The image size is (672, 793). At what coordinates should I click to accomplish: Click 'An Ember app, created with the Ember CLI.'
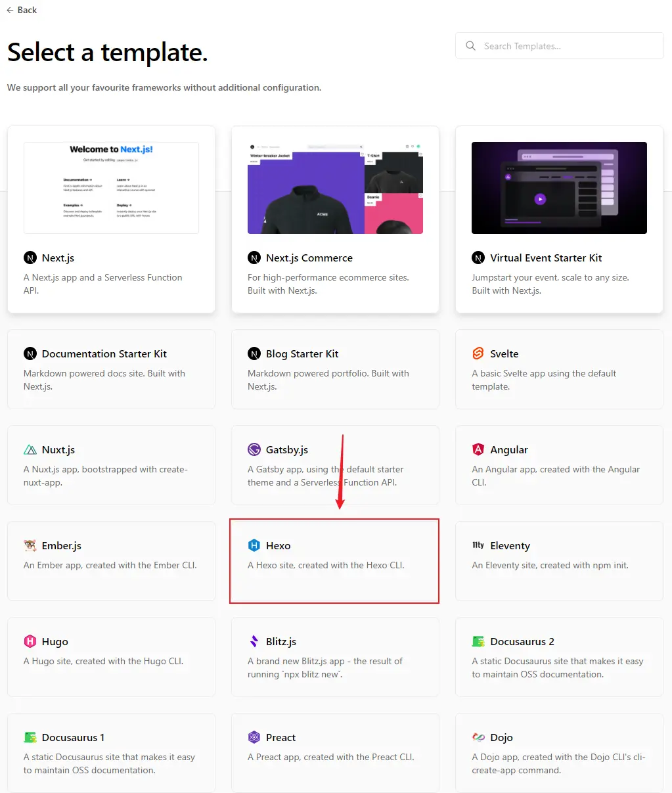click(x=110, y=565)
